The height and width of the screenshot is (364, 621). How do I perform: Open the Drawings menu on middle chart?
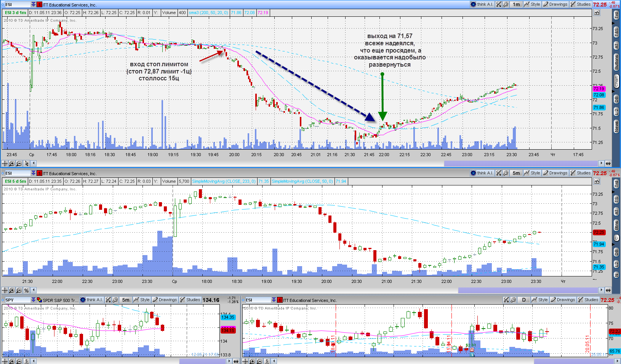[555, 173]
